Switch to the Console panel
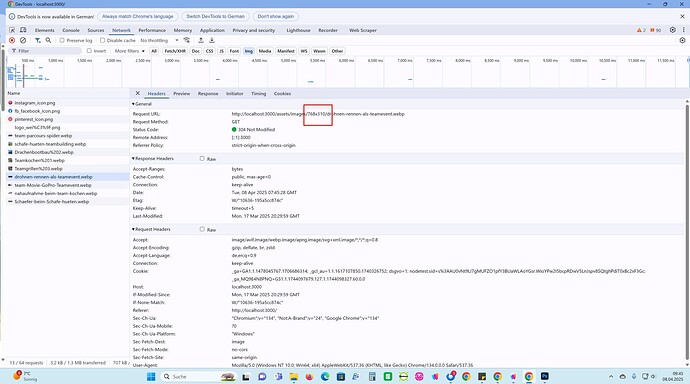 click(x=71, y=30)
